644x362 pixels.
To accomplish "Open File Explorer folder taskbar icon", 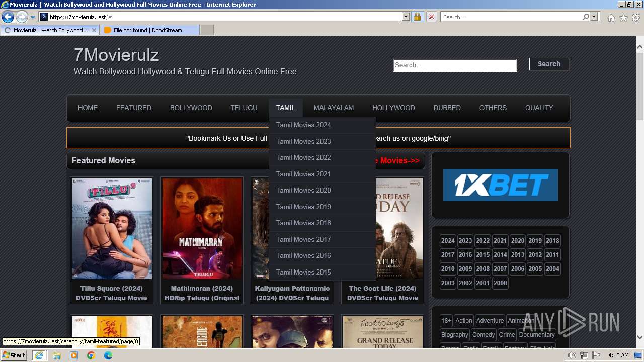I will coord(57,355).
